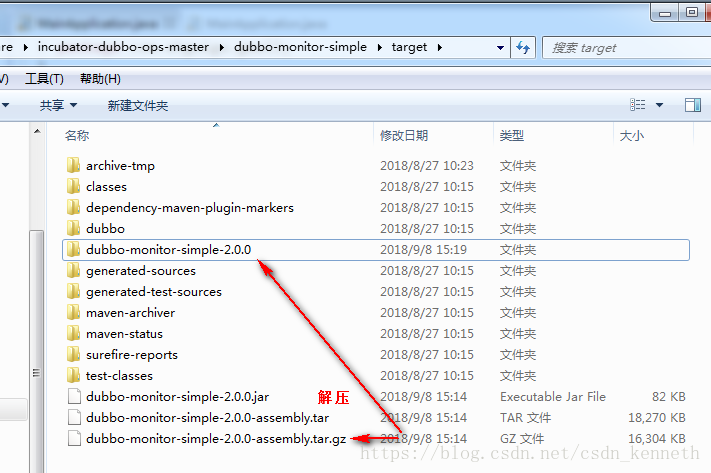This screenshot has width=711, height=473.
Task: Click generated-sources folder icon
Action: (x=73, y=271)
